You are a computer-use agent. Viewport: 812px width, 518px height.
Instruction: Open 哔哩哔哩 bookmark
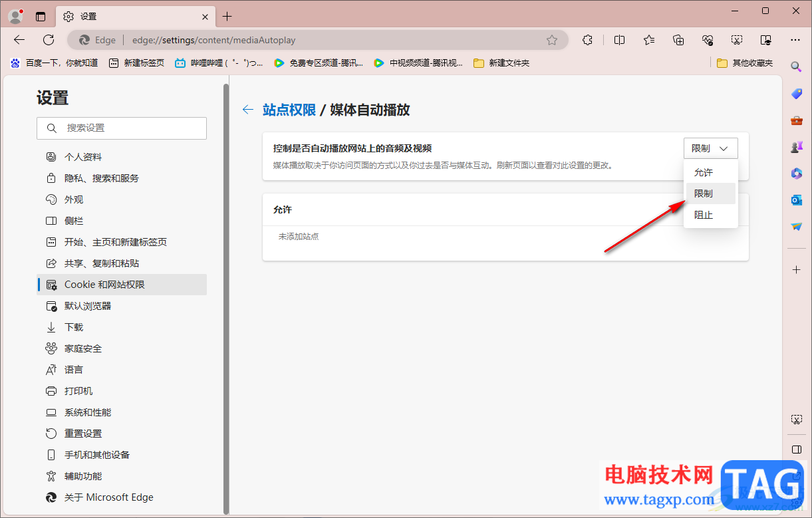[x=219, y=63]
